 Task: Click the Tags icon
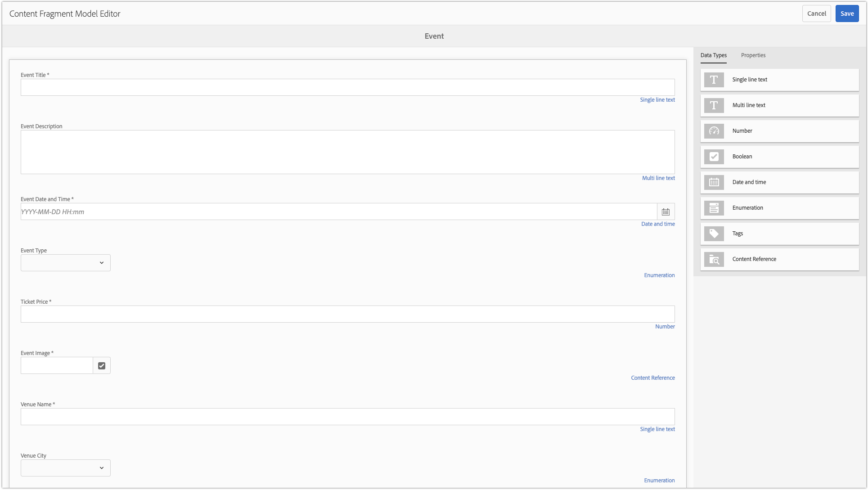tap(714, 234)
